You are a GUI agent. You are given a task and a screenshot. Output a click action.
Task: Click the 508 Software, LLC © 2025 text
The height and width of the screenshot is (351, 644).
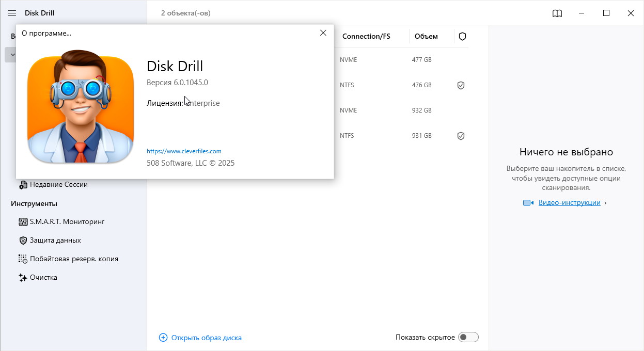click(x=191, y=163)
